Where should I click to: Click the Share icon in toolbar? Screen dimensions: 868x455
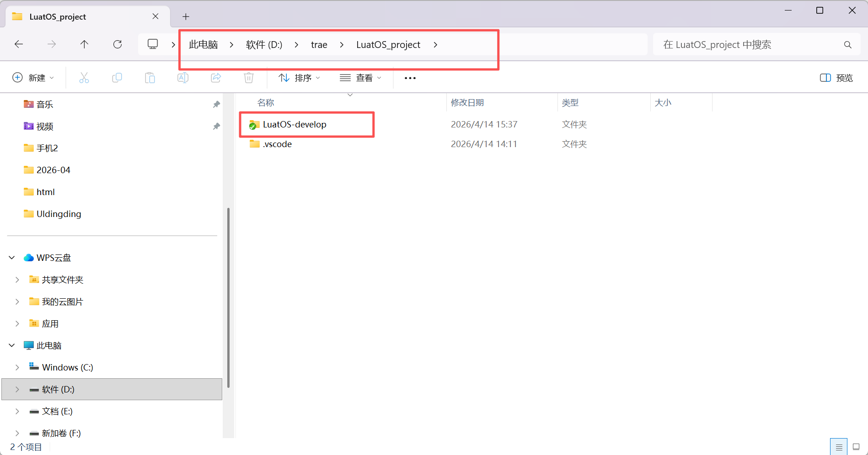pyautogui.click(x=216, y=78)
